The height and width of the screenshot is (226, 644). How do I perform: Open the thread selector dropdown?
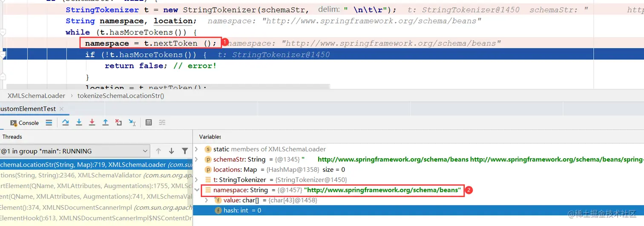[x=75, y=151]
